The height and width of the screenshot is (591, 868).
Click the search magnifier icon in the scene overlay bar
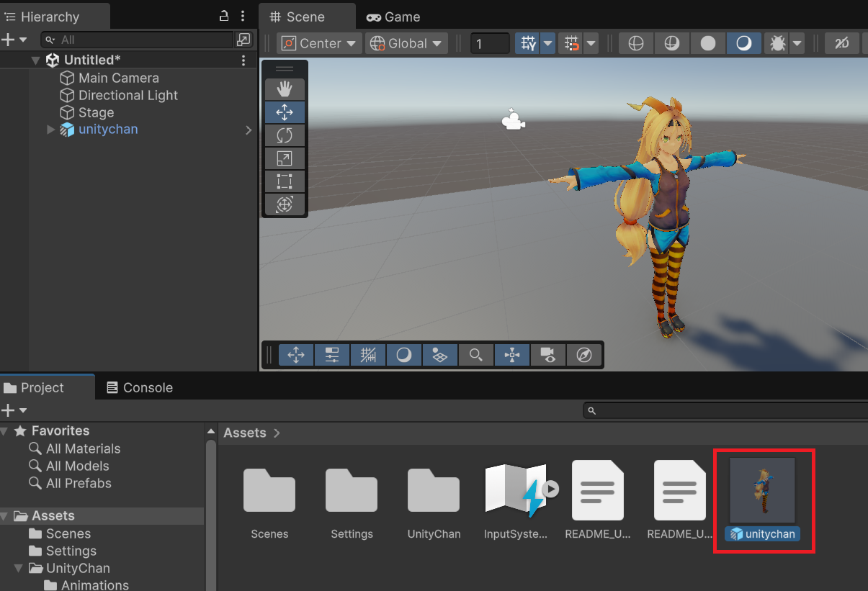pos(475,355)
